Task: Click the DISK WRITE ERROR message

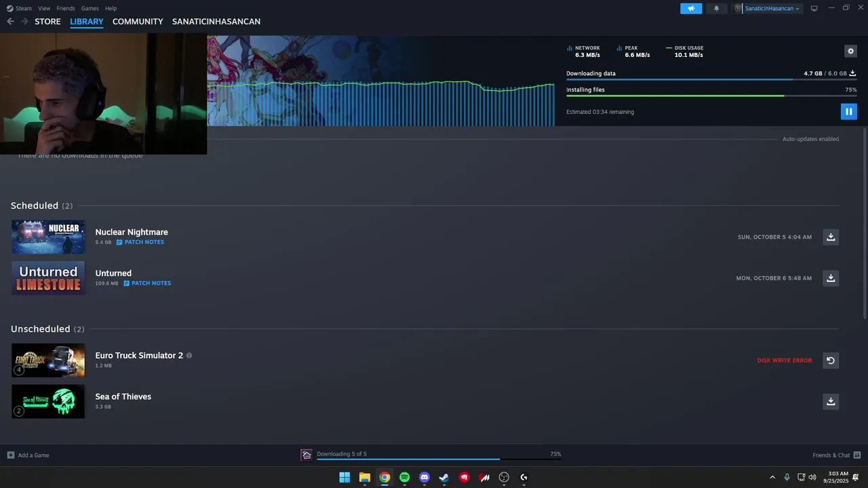Action: click(784, 361)
